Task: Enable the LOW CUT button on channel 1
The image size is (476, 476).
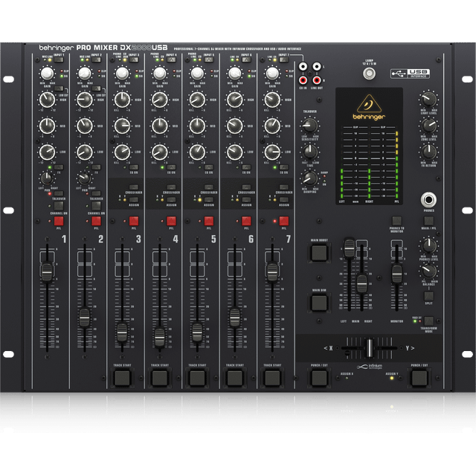Action: coord(59,89)
